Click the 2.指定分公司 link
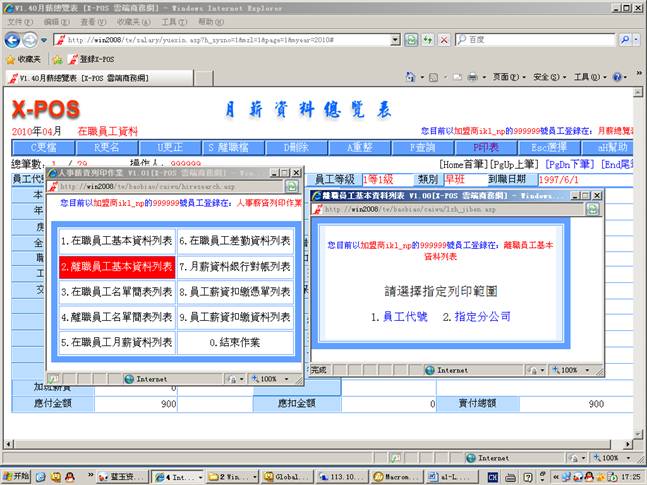The width and height of the screenshot is (647, 485). (x=476, y=316)
